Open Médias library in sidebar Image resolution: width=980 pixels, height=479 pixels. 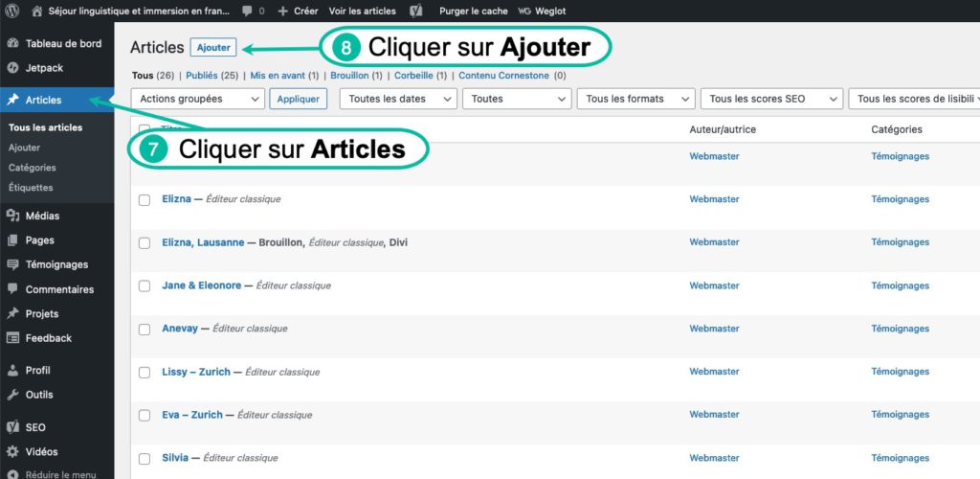point(42,216)
